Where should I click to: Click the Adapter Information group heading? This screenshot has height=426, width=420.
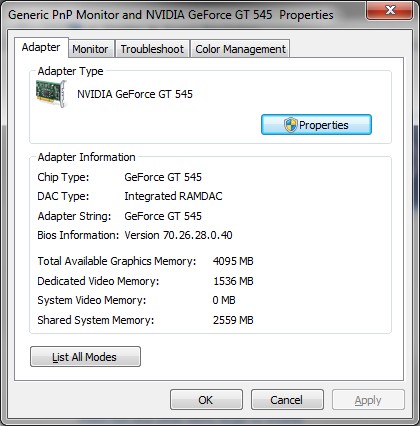tap(87, 157)
